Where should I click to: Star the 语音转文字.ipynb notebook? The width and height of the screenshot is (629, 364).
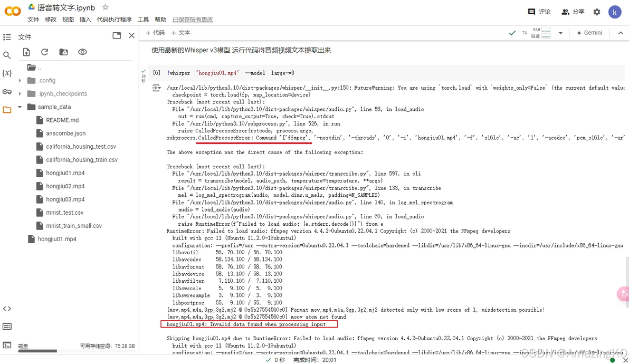[x=106, y=7]
